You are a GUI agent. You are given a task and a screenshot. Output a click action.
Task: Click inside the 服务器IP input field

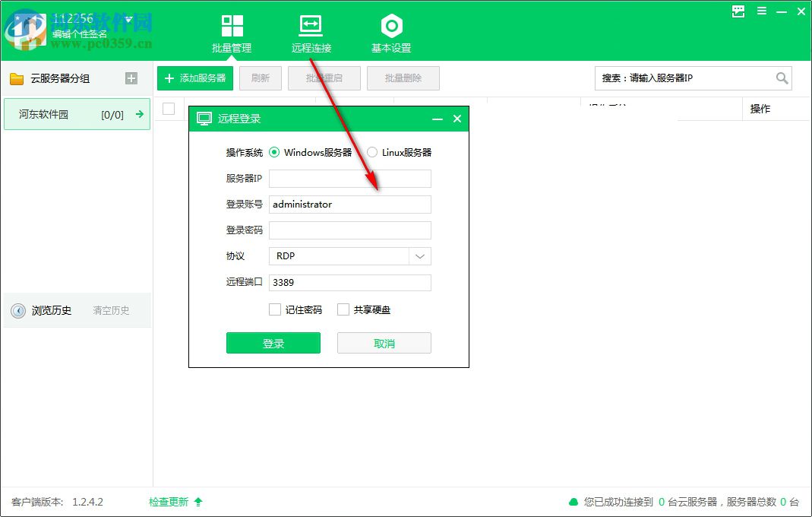click(349, 178)
